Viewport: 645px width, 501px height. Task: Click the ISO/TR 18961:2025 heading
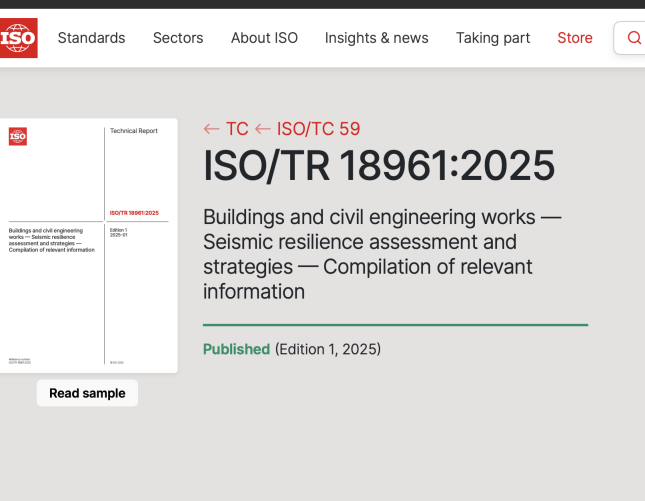point(379,165)
